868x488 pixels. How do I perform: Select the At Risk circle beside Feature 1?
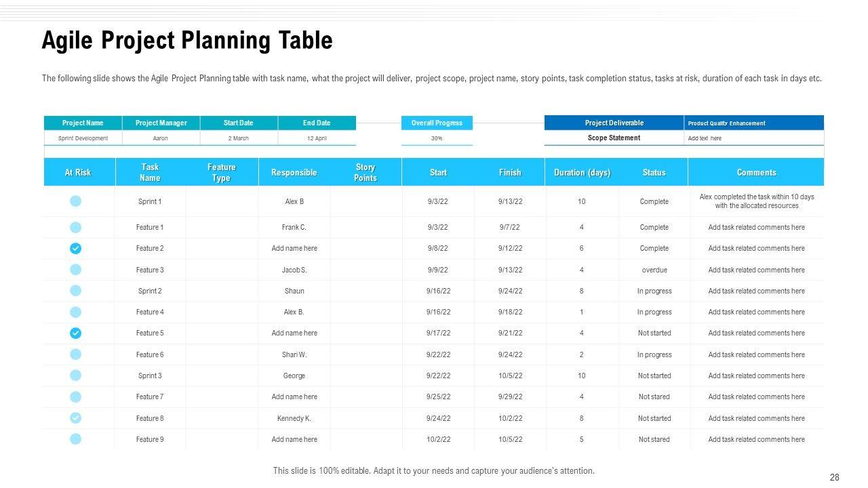point(76,228)
